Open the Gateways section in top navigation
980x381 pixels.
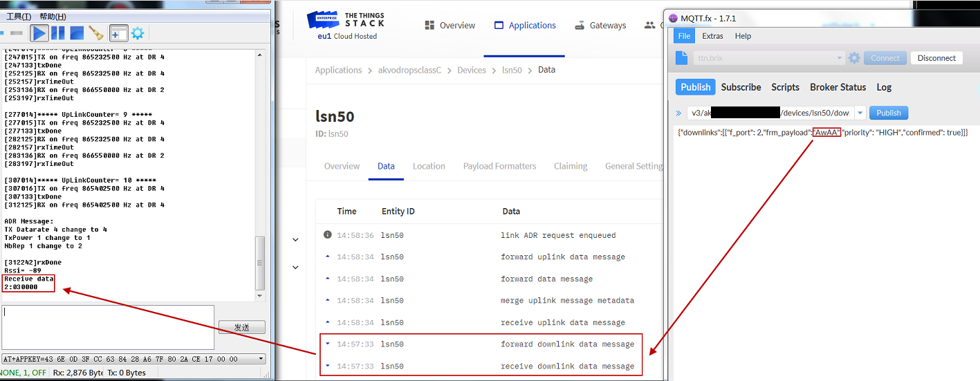click(x=600, y=26)
